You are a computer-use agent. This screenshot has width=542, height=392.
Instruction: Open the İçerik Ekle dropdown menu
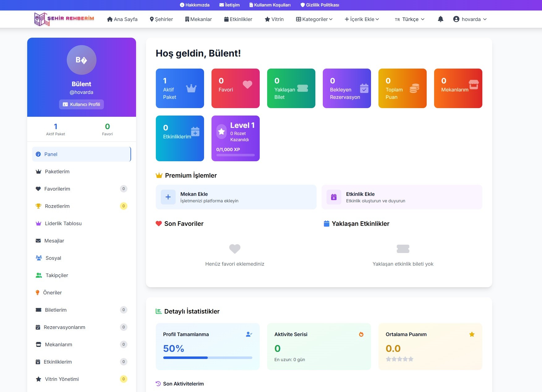pos(362,19)
